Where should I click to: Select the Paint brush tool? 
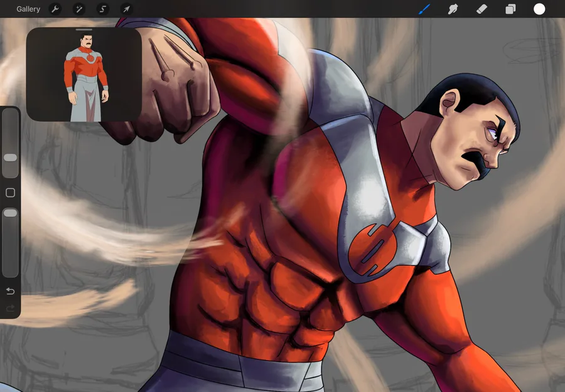[x=424, y=9]
